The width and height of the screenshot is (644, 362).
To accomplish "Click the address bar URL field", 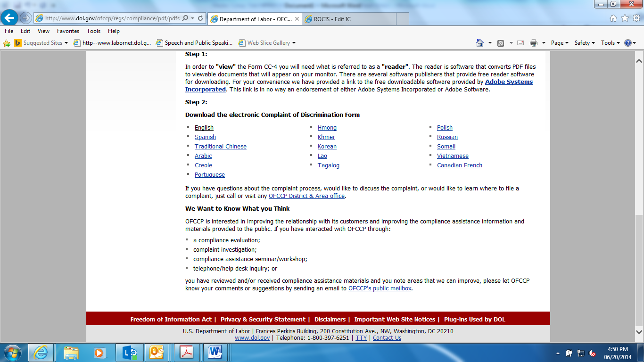I will [x=112, y=18].
